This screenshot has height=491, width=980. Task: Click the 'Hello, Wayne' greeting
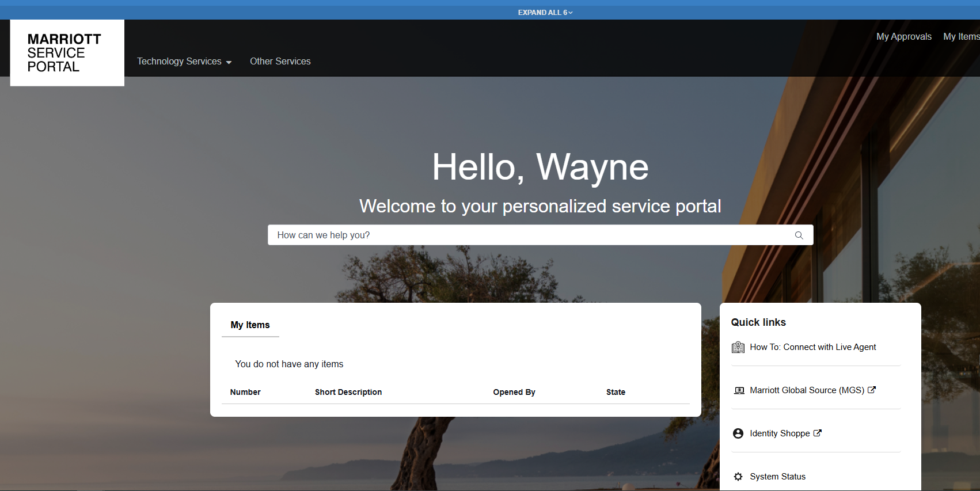pos(541,167)
